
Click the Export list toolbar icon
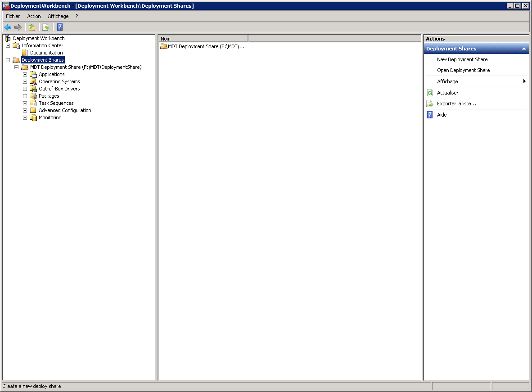(x=45, y=27)
